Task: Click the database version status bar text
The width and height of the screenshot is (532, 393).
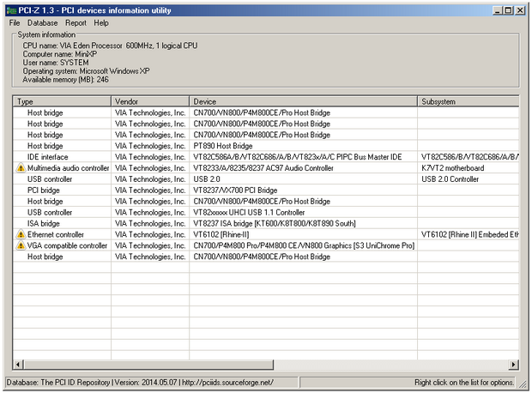Action: [146, 383]
